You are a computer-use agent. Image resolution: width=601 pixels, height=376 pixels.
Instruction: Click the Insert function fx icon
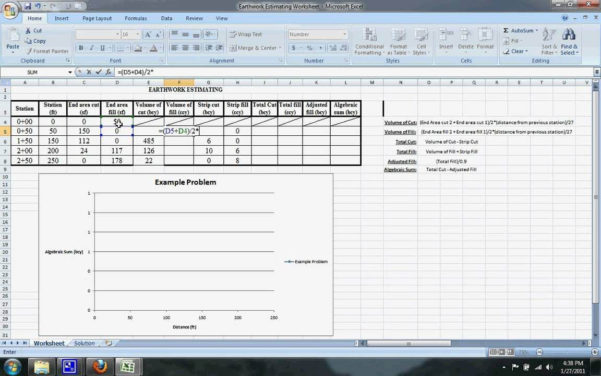(x=108, y=72)
